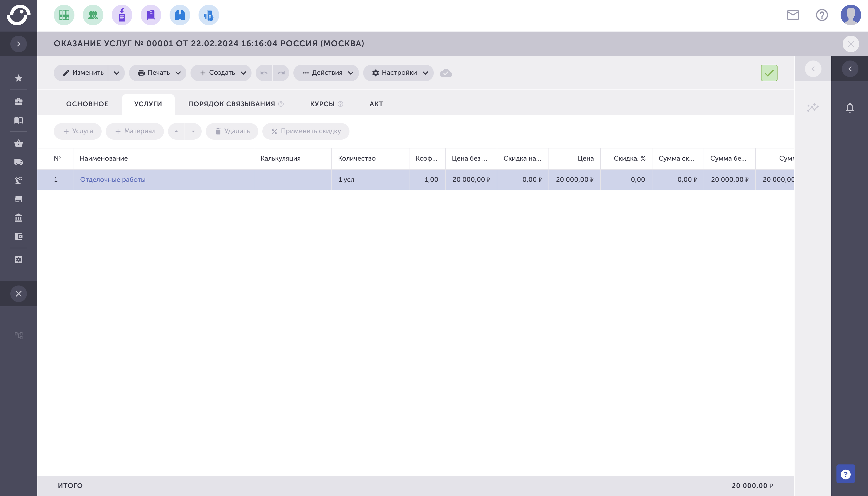Open the bank section in sidebar

coord(18,217)
